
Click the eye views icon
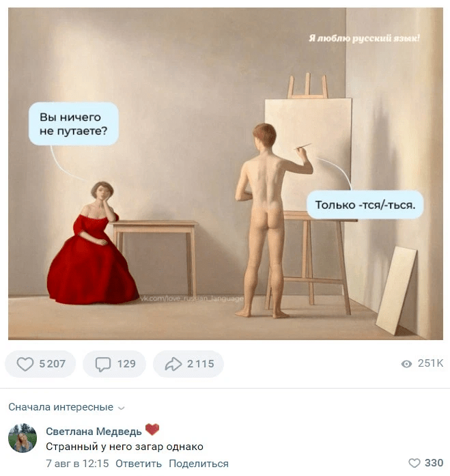coord(406,364)
